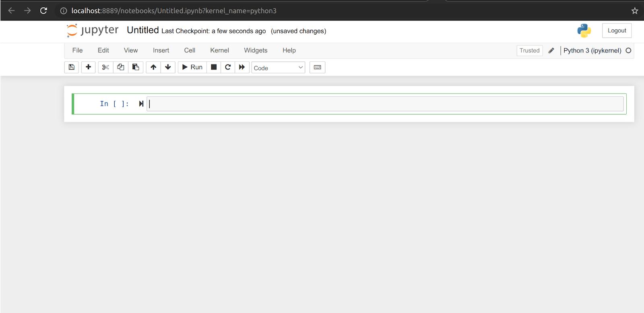Go forward with the browser forward arrow

click(27, 10)
